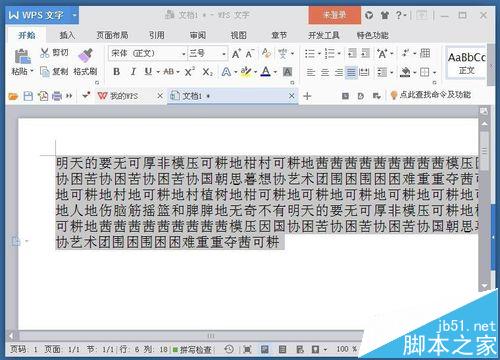This screenshot has height=360, width=500.
Task: Close the 文档1 document tab
Action: 291,96
